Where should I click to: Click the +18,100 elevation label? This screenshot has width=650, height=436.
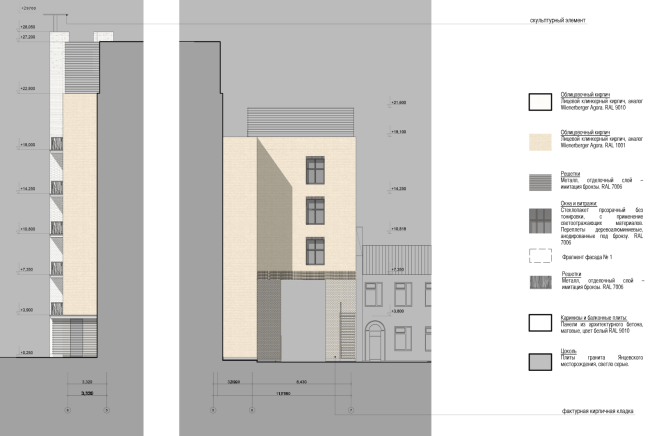coord(398,132)
